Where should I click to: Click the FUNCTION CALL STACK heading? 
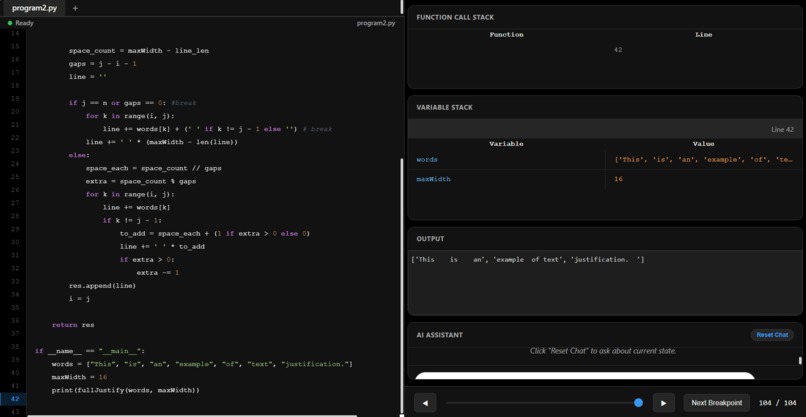tap(455, 17)
